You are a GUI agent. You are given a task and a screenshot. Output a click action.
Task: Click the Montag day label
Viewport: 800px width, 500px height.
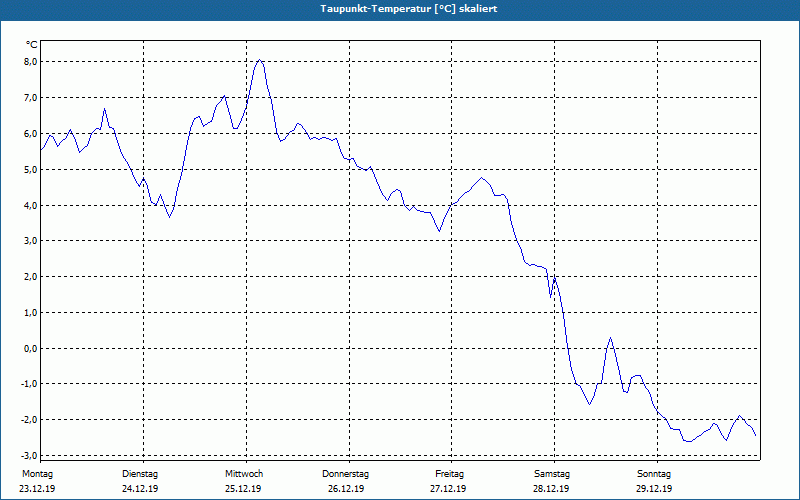[x=38, y=474]
